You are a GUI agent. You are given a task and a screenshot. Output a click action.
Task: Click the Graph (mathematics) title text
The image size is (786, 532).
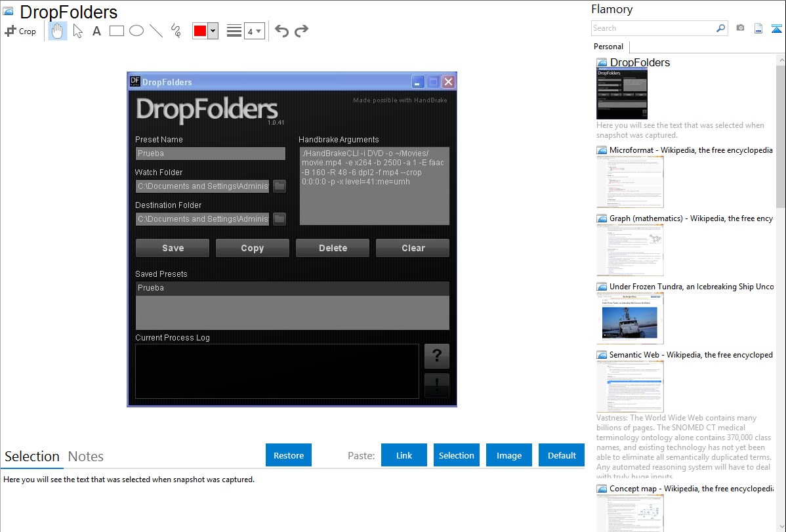[691, 218]
